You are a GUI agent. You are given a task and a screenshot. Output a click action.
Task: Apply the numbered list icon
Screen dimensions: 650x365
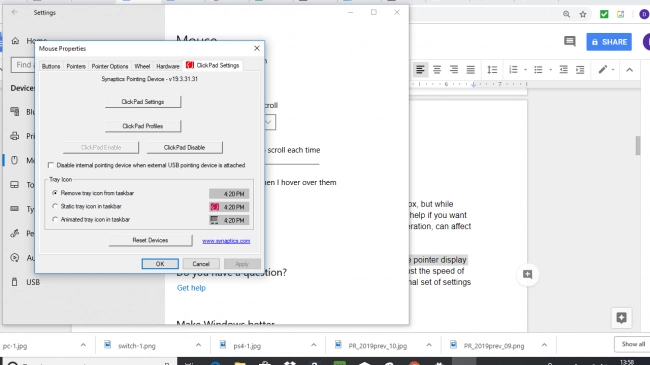(513, 70)
